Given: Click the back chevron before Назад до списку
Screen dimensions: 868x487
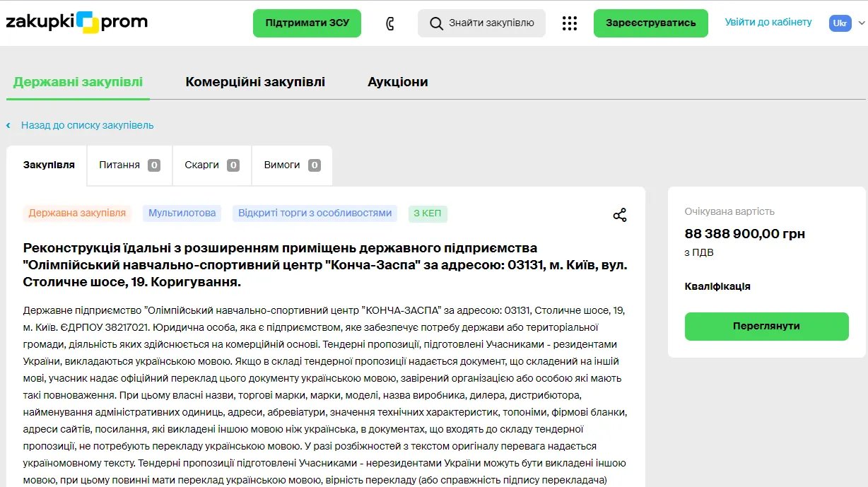Looking at the screenshot, I should 8,124.
